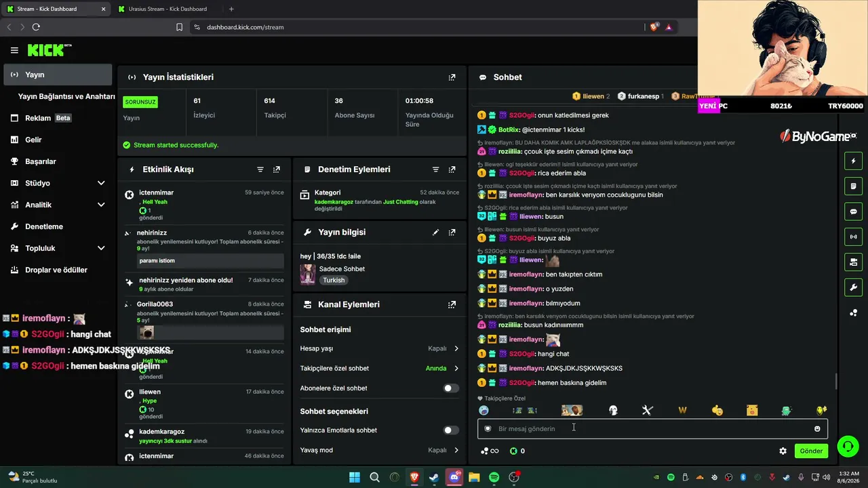Open Hesap yaşı setting chevron
This screenshot has height=488, width=868.
456,348
